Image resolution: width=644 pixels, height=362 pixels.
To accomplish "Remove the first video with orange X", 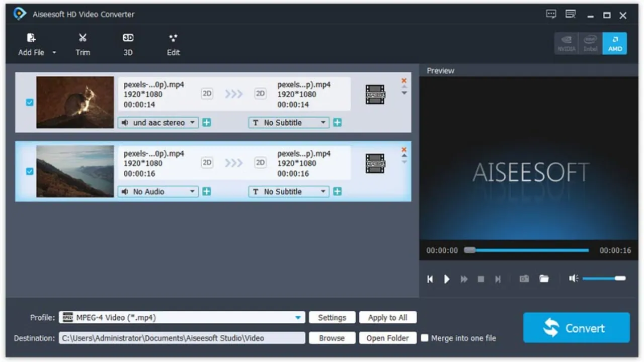I will tap(404, 80).
